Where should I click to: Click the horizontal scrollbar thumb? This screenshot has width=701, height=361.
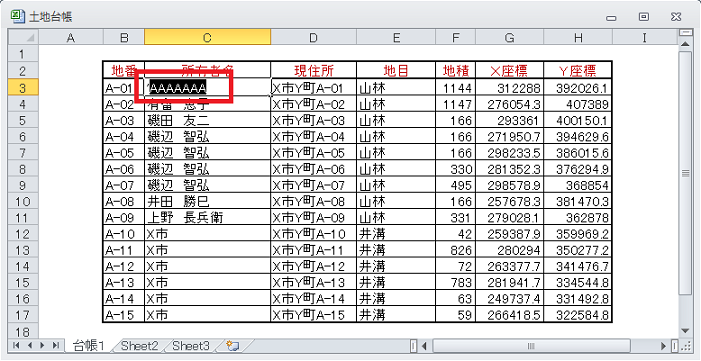coord(532,346)
